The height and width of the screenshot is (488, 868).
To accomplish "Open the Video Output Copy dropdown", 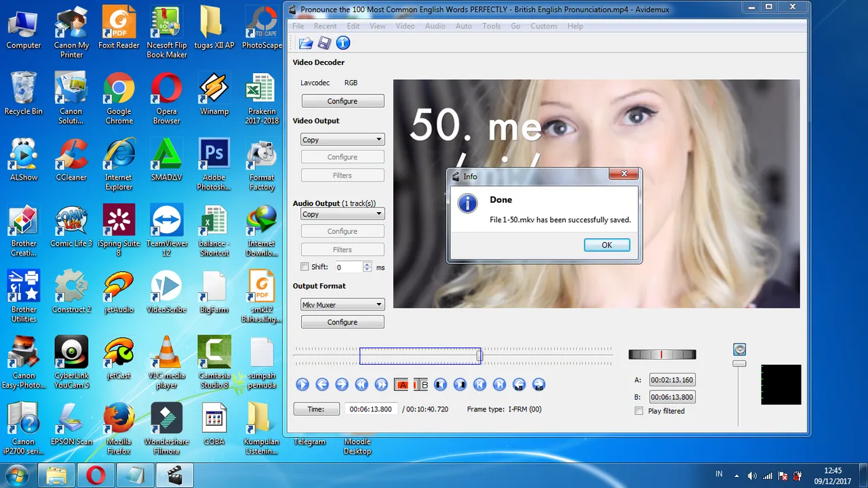I will (x=342, y=140).
